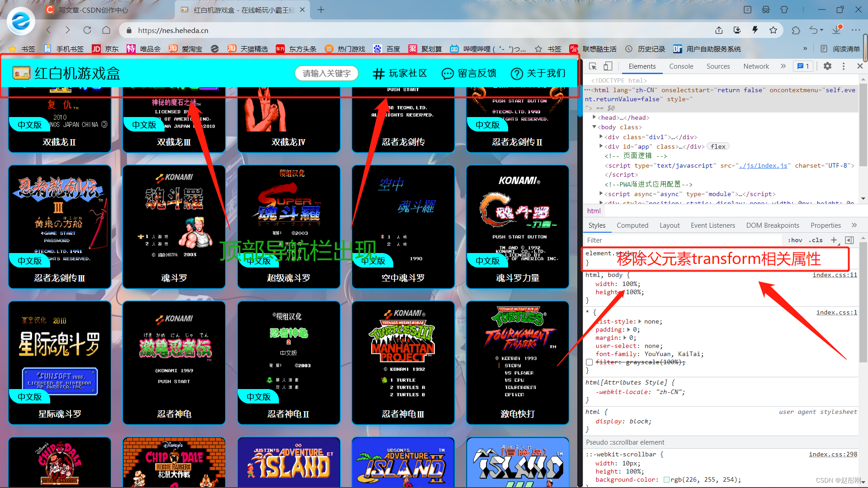Open the 历史记录 bookmark
The height and width of the screenshot is (488, 868).
click(646, 49)
